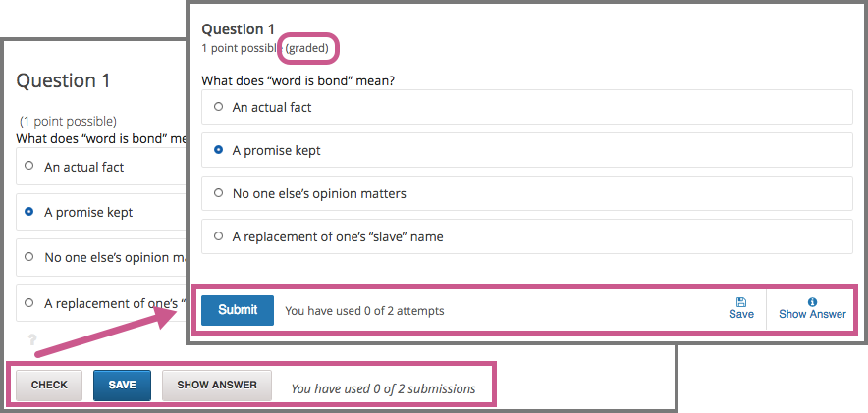This screenshot has height=413, width=868.
Task: Select "An actual fact" in the old layout
Action: tap(30, 167)
